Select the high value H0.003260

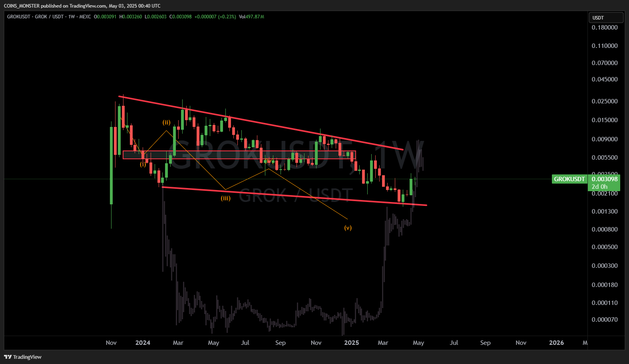click(131, 17)
